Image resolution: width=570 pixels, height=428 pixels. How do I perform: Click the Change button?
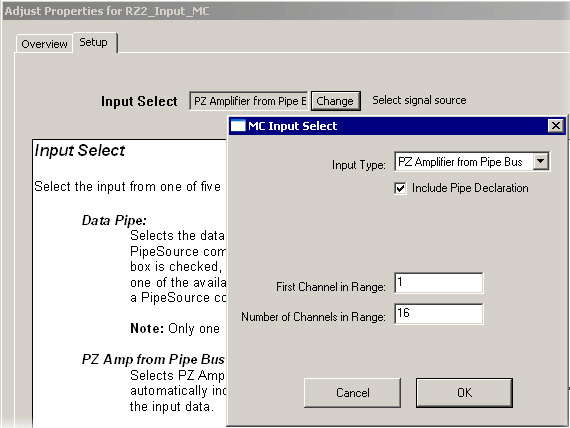(x=335, y=101)
